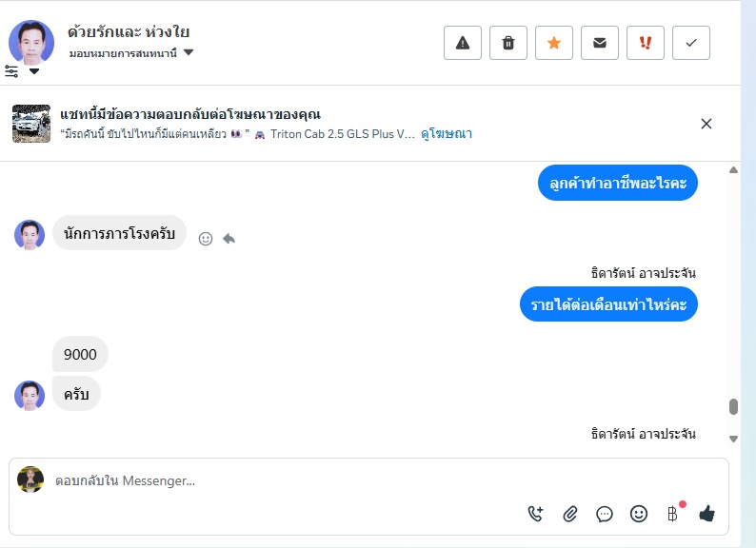Screen dimensions: 756x548
Task: Mark conversation with the envelope unread icon
Action: [600, 43]
